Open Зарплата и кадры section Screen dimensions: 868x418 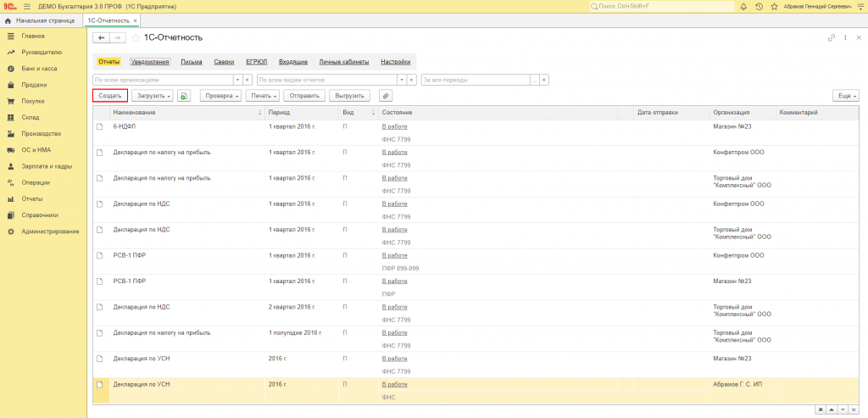tap(47, 166)
